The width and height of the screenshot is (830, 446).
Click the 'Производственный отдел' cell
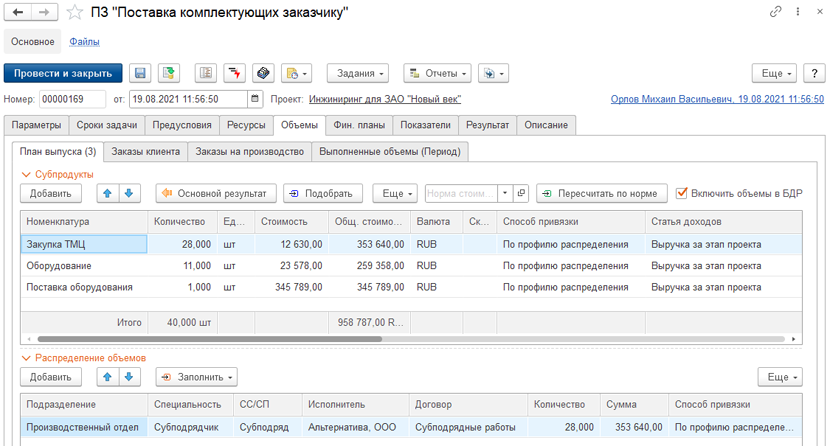84,427
